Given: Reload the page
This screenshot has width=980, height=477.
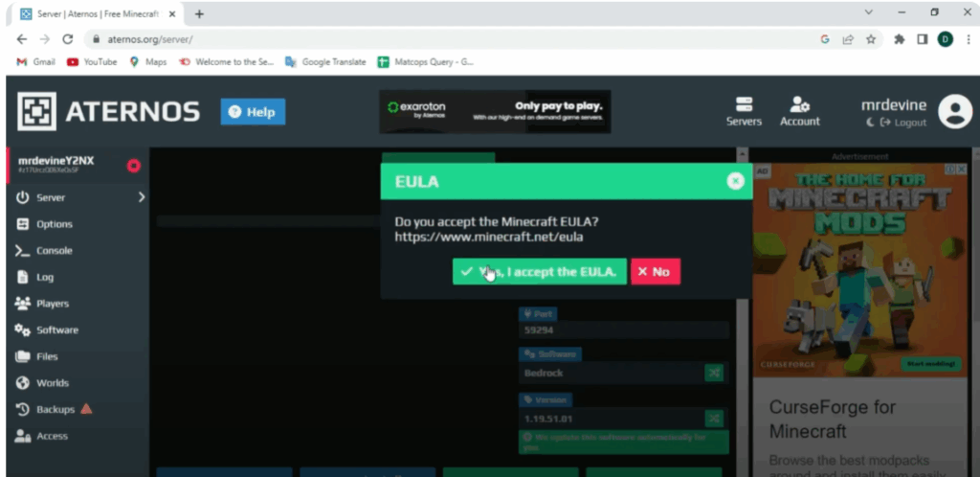Looking at the screenshot, I should [67, 39].
